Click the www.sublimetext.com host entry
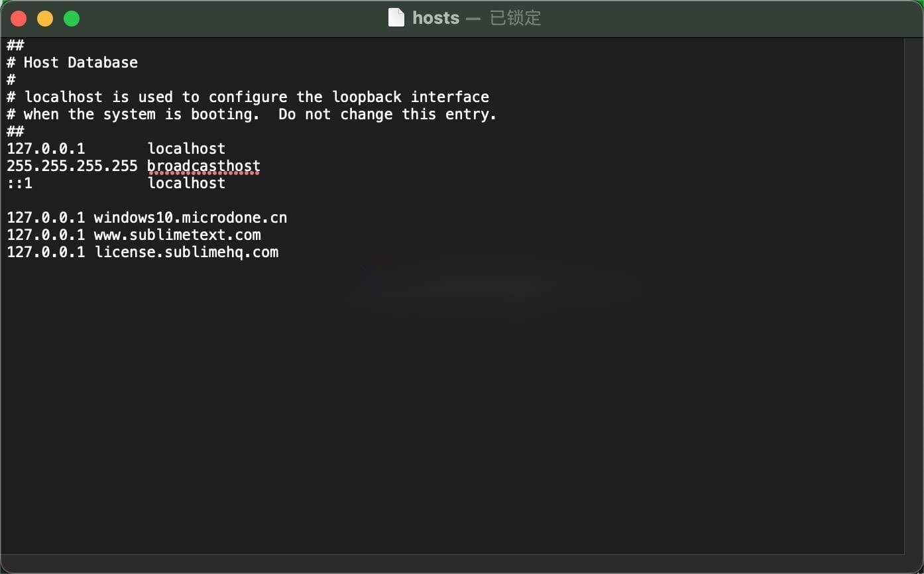 (178, 235)
